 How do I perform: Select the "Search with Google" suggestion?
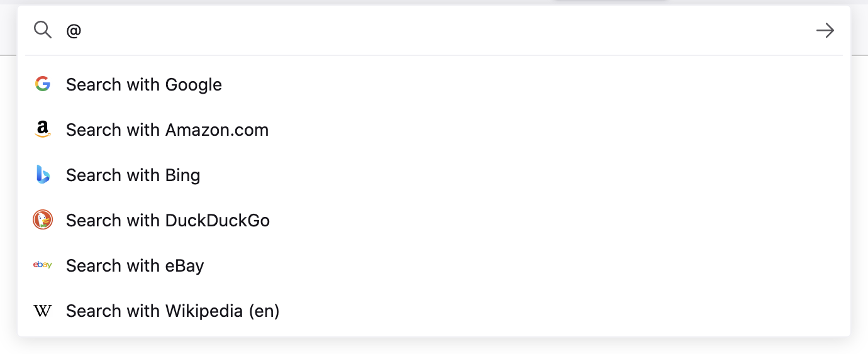coord(144,84)
